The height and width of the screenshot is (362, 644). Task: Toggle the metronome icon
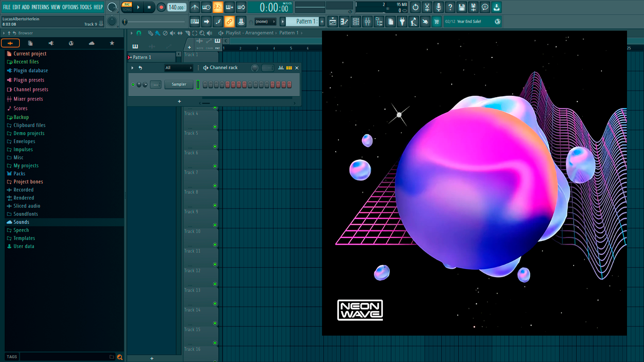tap(195, 7)
